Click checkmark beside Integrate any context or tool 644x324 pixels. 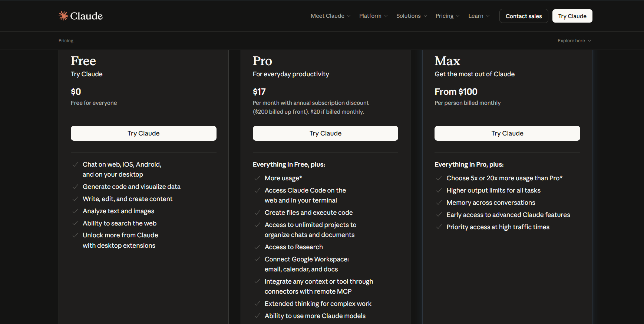(x=257, y=281)
